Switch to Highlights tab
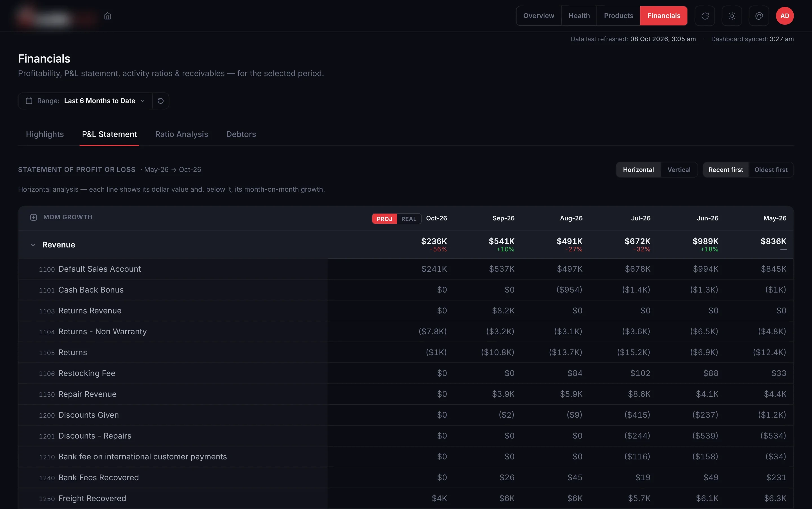Image resolution: width=812 pixels, height=509 pixels. click(x=45, y=134)
